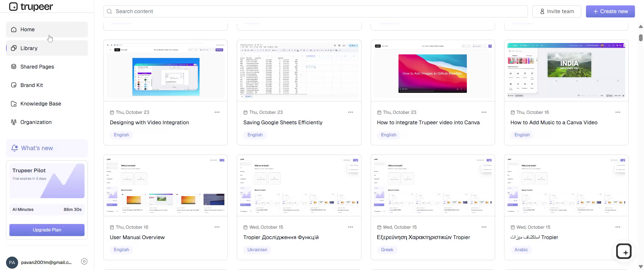Image resolution: width=644 pixels, height=270 pixels.
Task: Go to Shared Pages
Action: click(47, 66)
